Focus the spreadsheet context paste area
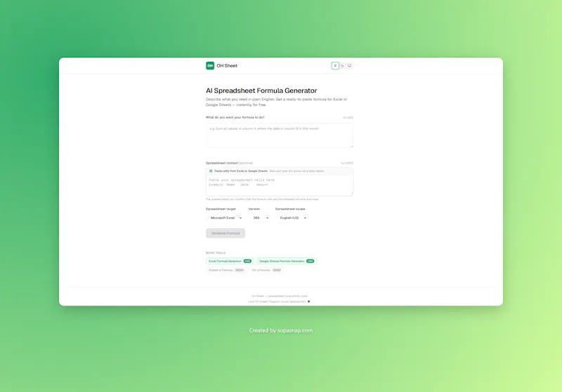562x392 pixels. tap(279, 185)
